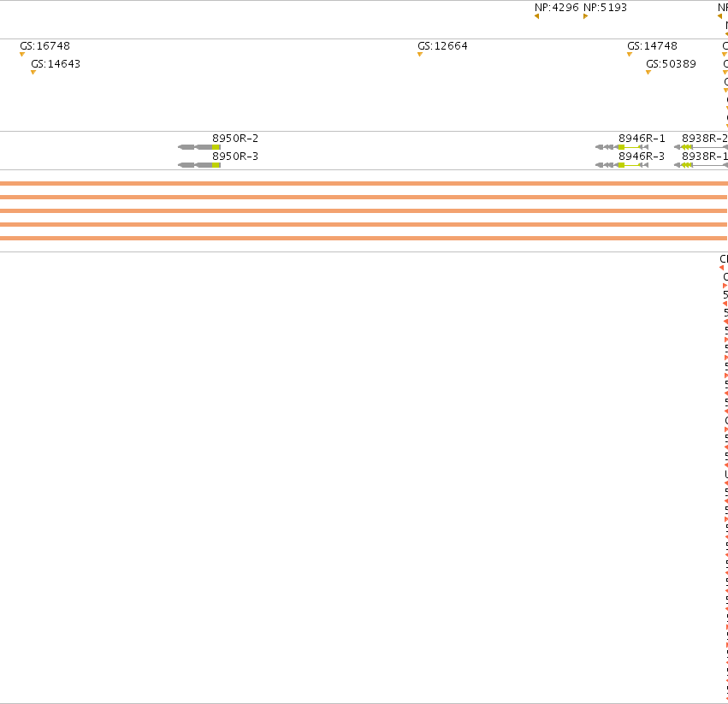Viewport: 728px width, 704px height.
Task: Select the GS:14643 triangle marker
Action: pos(33,72)
